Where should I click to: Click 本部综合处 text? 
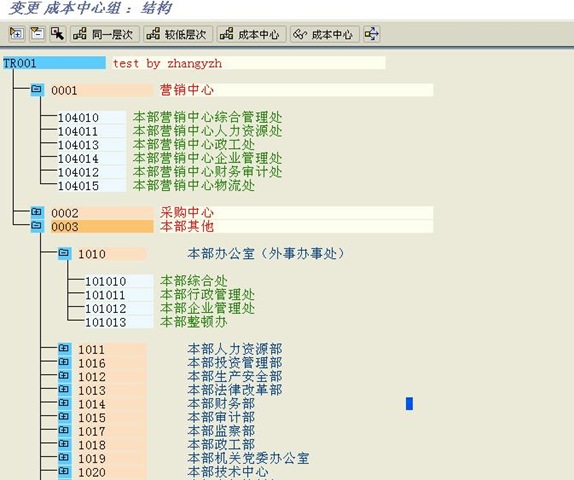click(x=194, y=280)
